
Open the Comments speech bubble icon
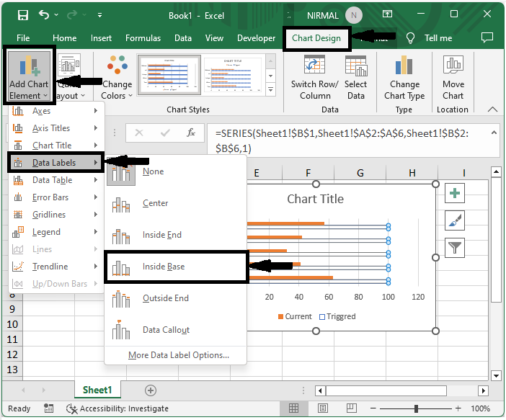(487, 37)
